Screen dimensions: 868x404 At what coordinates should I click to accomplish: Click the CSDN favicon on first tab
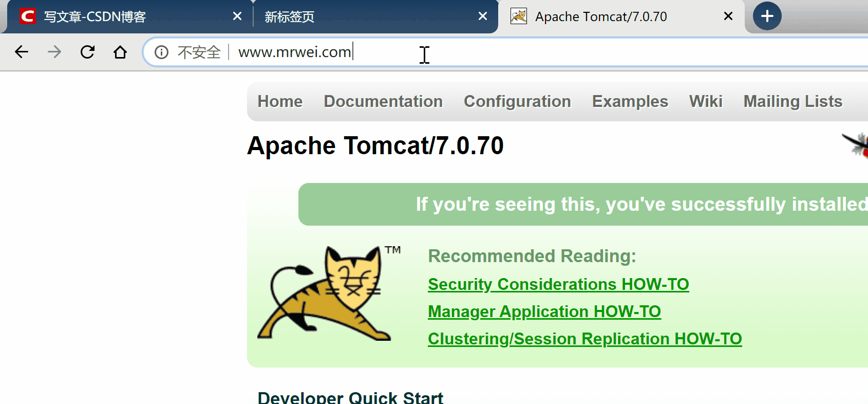[x=27, y=16]
